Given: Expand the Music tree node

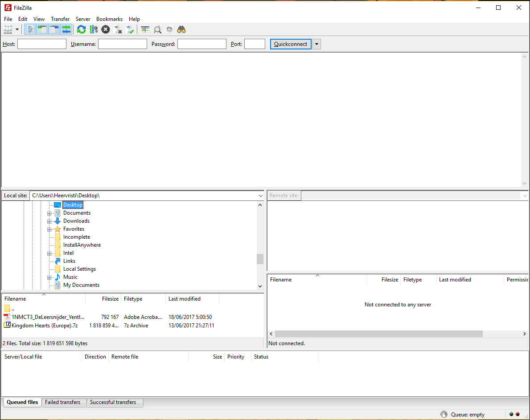Looking at the screenshot, I should coord(49,277).
